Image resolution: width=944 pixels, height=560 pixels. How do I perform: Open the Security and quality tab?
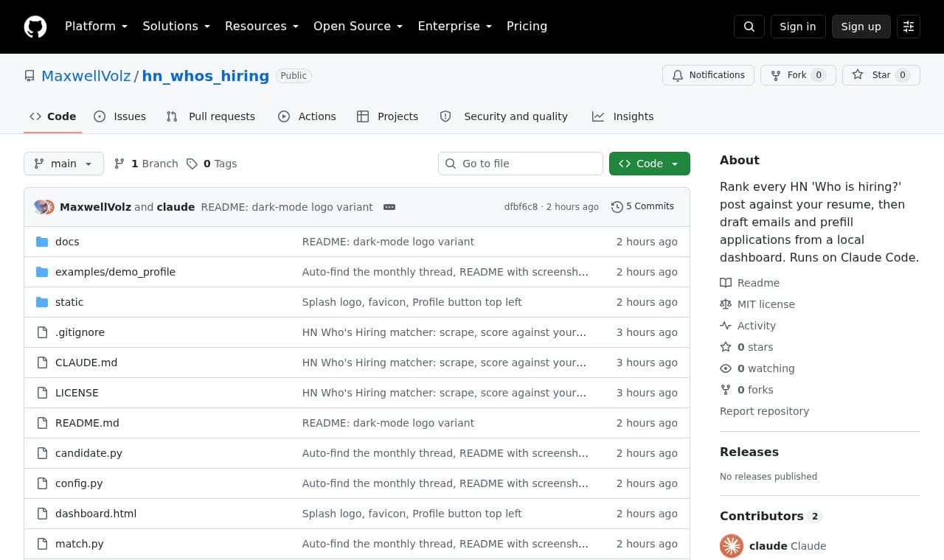tap(504, 116)
